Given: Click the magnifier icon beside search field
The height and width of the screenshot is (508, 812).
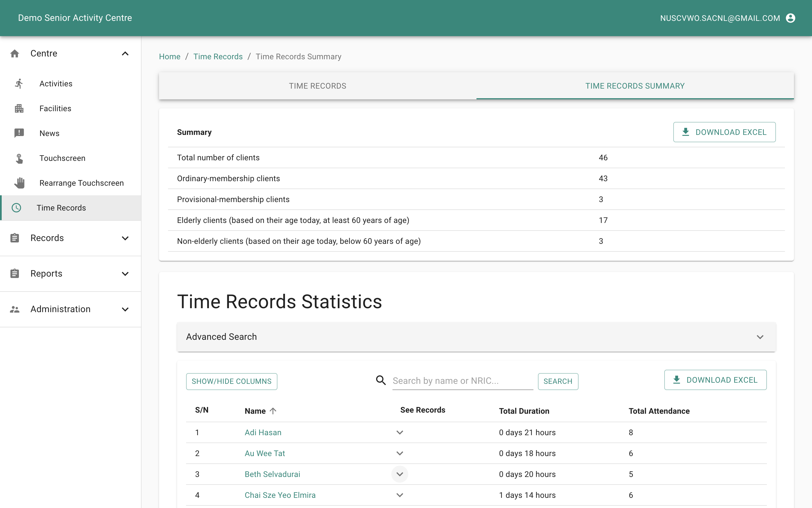Looking at the screenshot, I should pos(381,380).
